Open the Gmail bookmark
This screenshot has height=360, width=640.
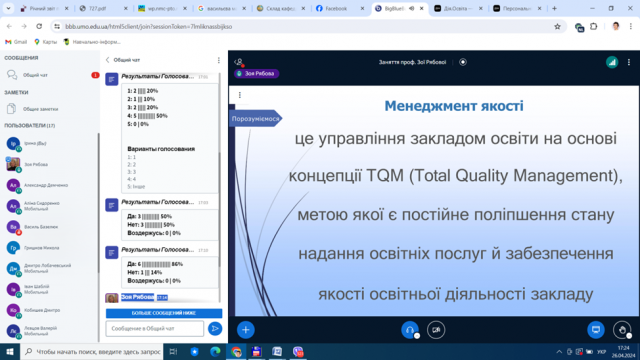pos(16,42)
